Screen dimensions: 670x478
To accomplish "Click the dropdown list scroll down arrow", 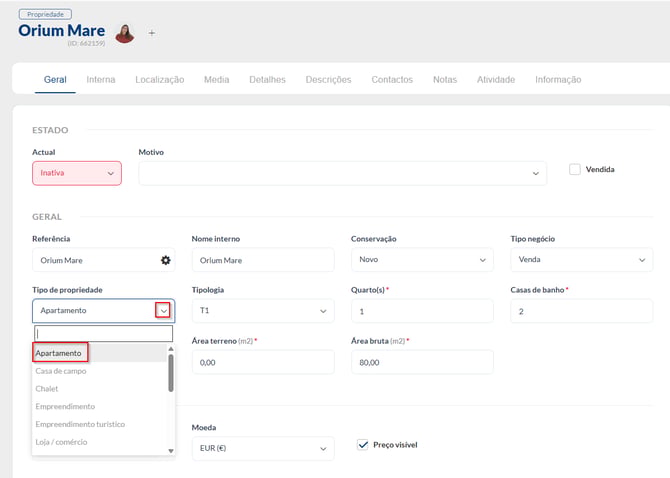I will pos(171,451).
